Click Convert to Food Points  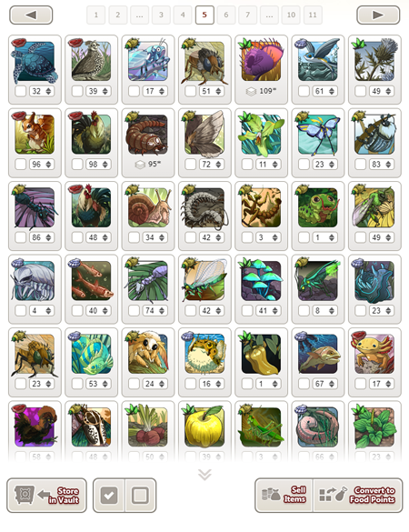(358, 495)
